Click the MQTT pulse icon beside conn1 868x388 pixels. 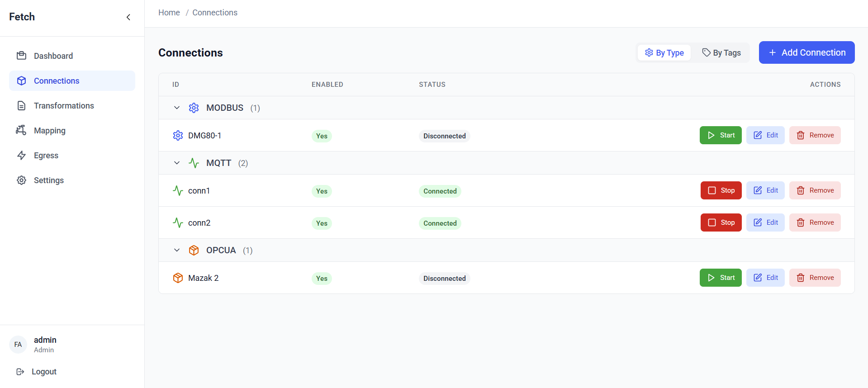(x=178, y=191)
